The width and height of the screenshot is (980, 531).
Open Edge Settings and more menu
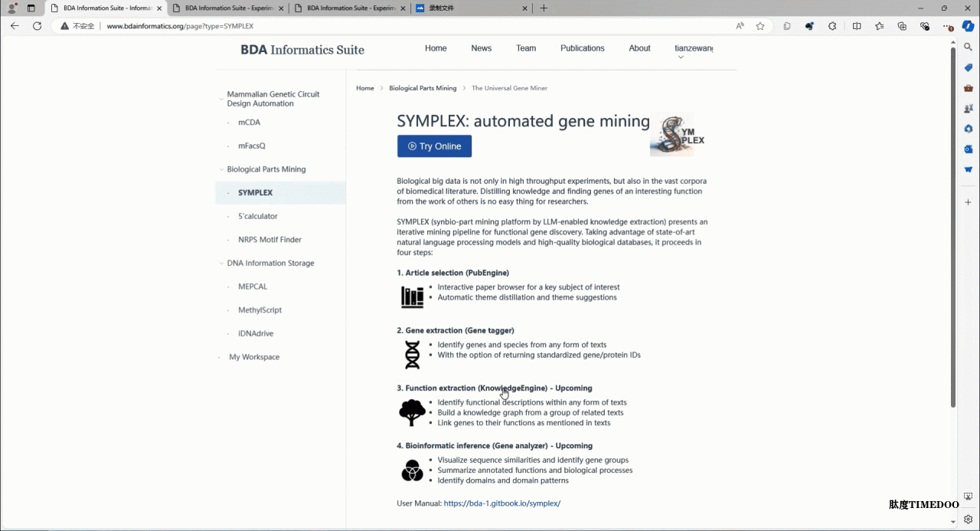947,25
